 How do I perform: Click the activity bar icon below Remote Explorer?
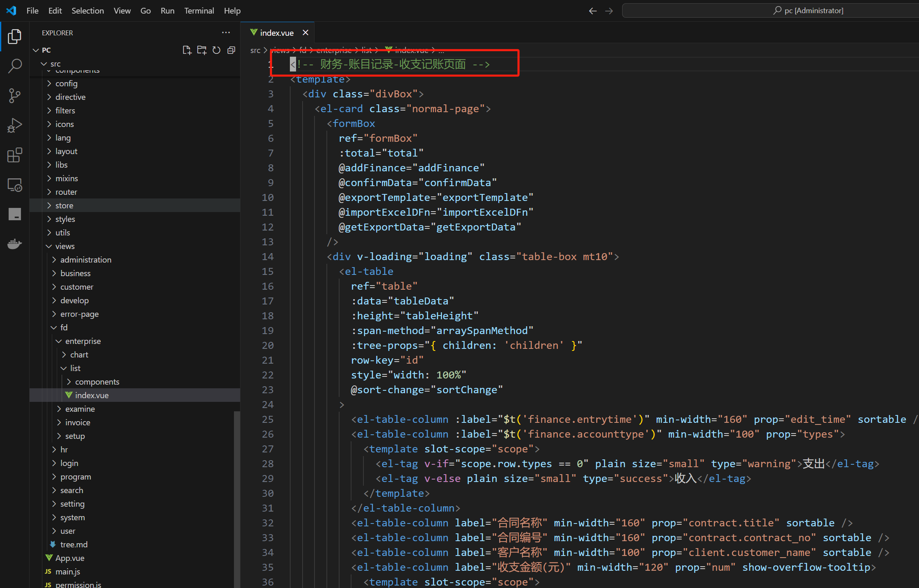pos(14,214)
